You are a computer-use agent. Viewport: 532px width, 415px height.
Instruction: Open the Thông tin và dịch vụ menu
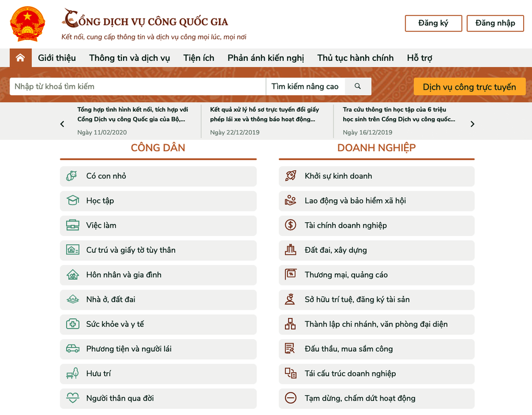tap(129, 58)
